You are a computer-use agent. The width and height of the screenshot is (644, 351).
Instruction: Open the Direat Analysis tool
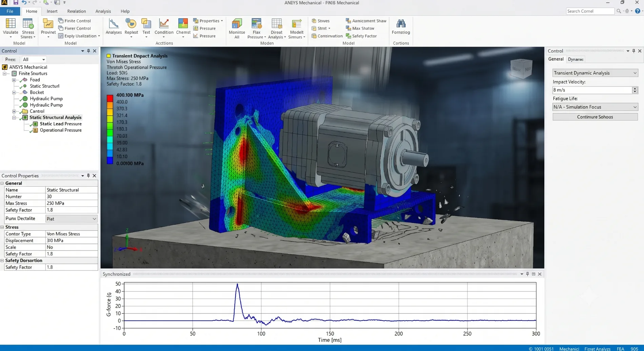click(277, 29)
